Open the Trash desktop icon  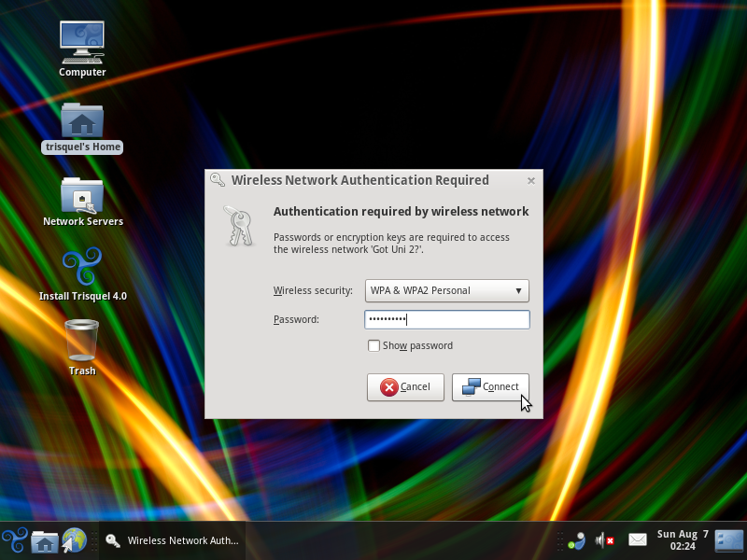[82, 342]
